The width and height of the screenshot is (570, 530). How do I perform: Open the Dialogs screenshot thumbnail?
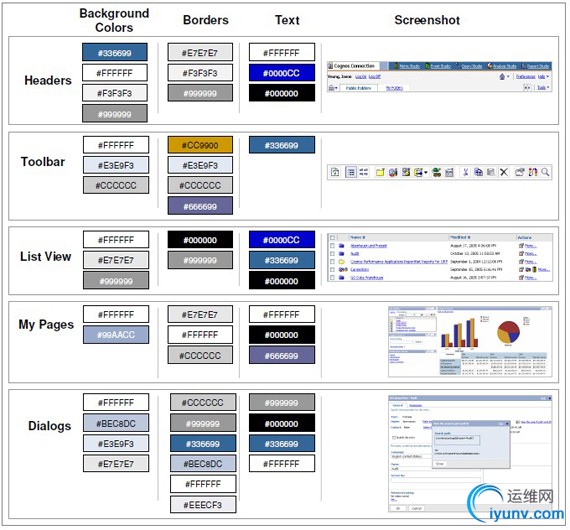click(470, 454)
